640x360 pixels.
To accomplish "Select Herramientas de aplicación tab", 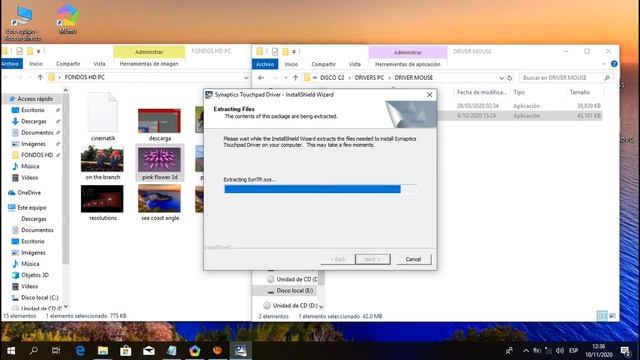I will [407, 64].
